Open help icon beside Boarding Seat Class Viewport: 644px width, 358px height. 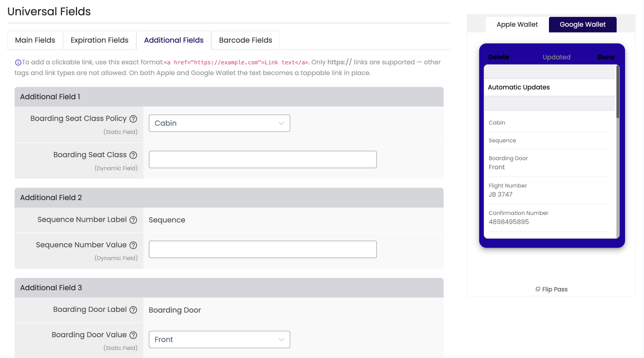(x=133, y=155)
